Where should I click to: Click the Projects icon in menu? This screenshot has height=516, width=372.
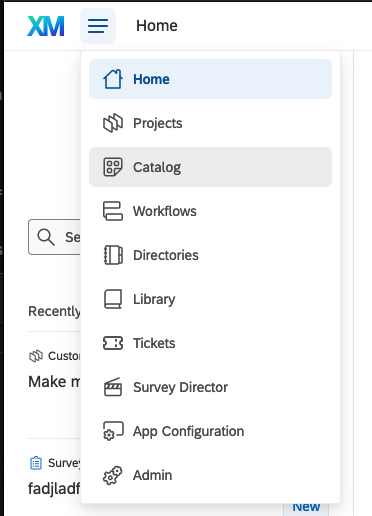coord(113,123)
